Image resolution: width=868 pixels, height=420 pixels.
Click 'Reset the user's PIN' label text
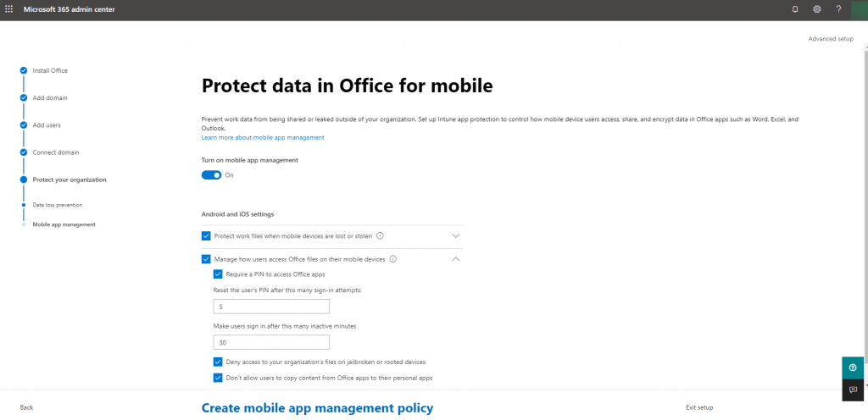(287, 290)
